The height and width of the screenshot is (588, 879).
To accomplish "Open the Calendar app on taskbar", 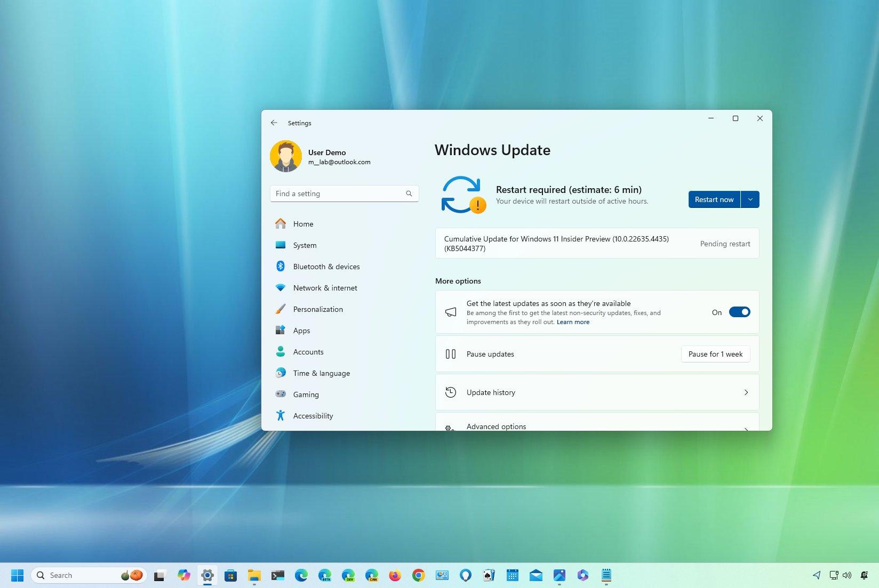I will click(513, 575).
